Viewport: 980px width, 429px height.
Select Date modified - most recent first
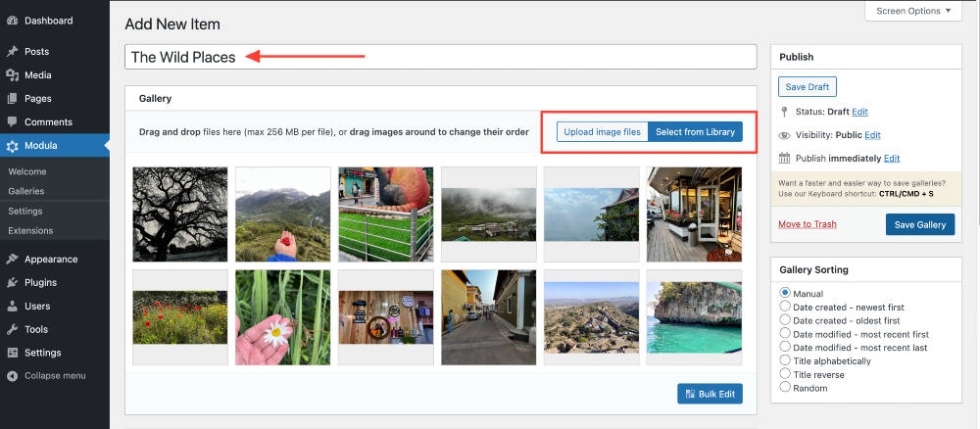[785, 333]
